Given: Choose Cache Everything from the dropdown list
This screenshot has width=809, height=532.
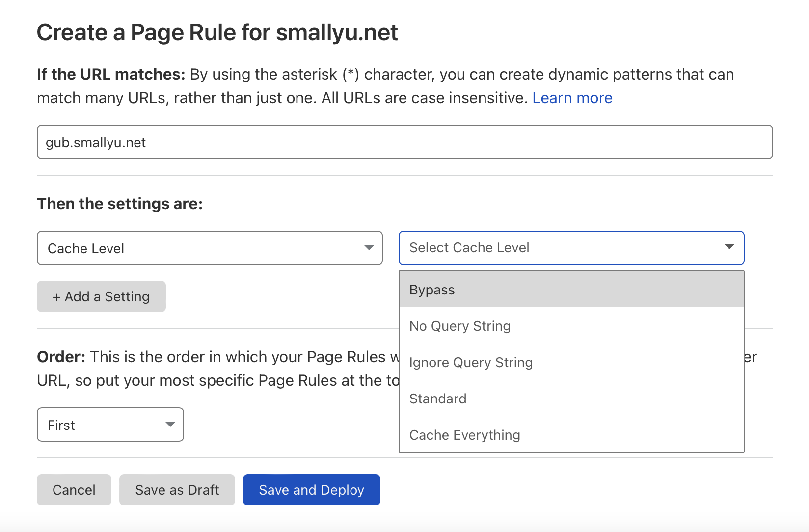Looking at the screenshot, I should coord(571,435).
